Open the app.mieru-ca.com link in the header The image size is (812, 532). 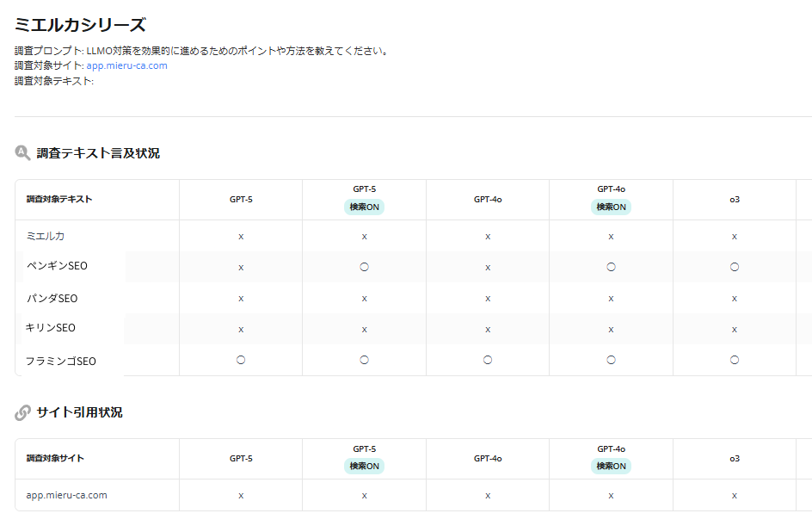coord(126,65)
